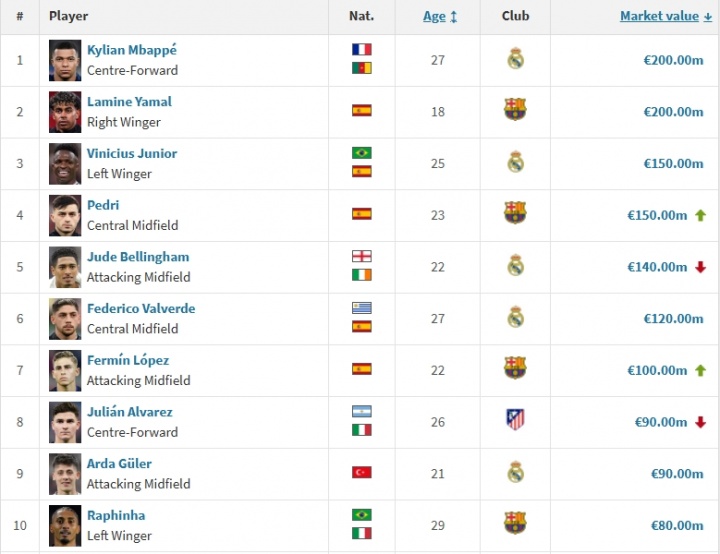Click Lamine Yamal's €200.00m market value

coord(673,112)
